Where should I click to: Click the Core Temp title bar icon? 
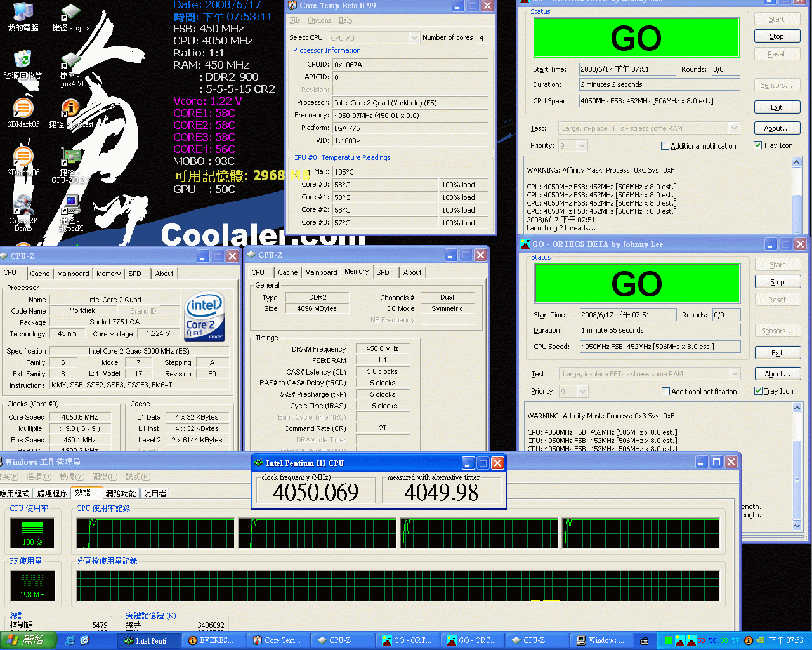pyautogui.click(x=292, y=6)
